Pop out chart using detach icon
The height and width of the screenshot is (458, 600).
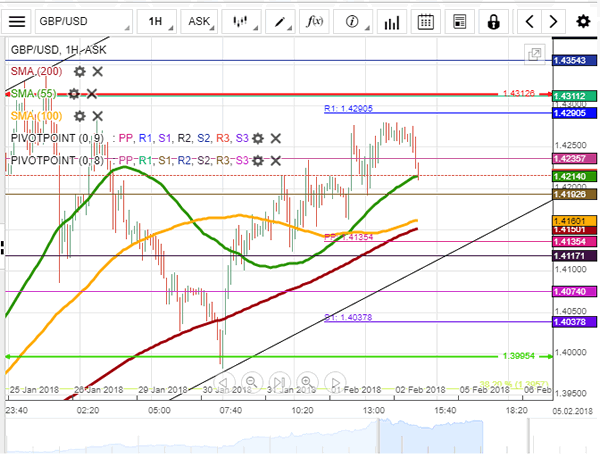(535, 54)
